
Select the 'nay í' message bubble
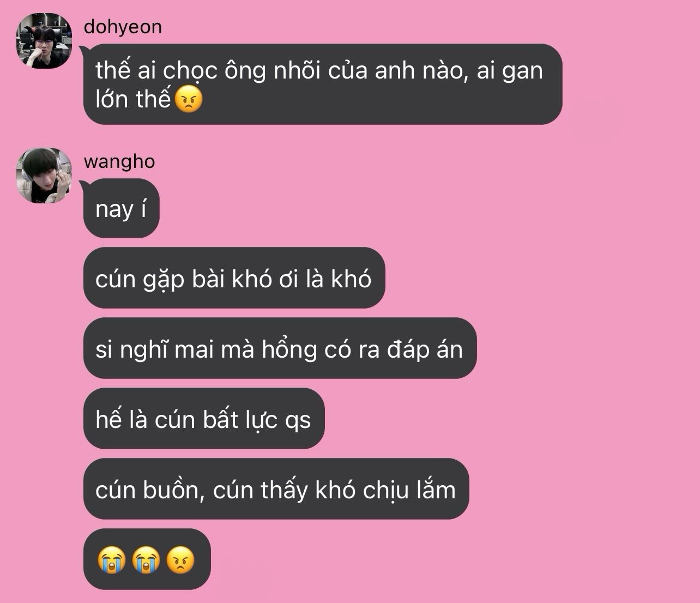tap(121, 209)
